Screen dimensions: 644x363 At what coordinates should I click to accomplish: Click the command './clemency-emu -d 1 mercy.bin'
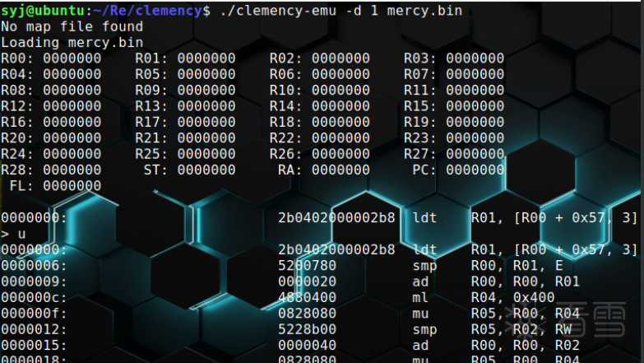(341, 11)
